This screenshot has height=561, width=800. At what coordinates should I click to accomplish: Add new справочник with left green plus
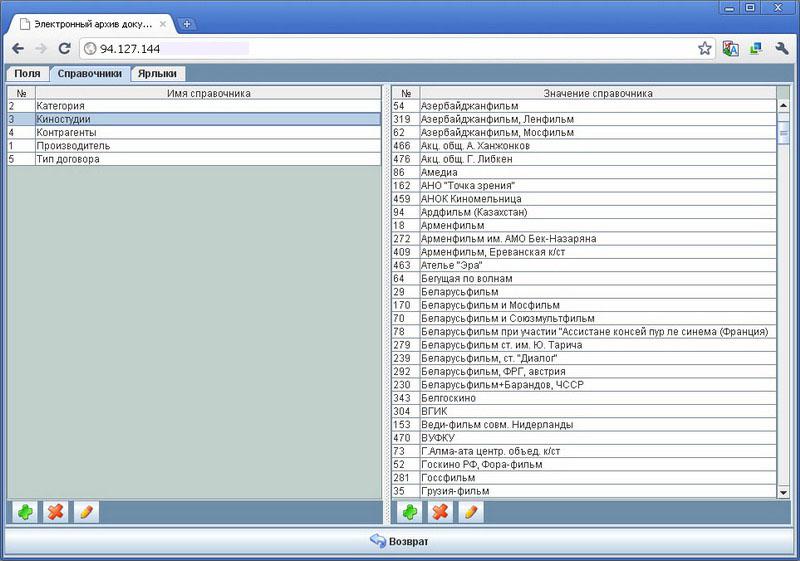pyautogui.click(x=24, y=512)
